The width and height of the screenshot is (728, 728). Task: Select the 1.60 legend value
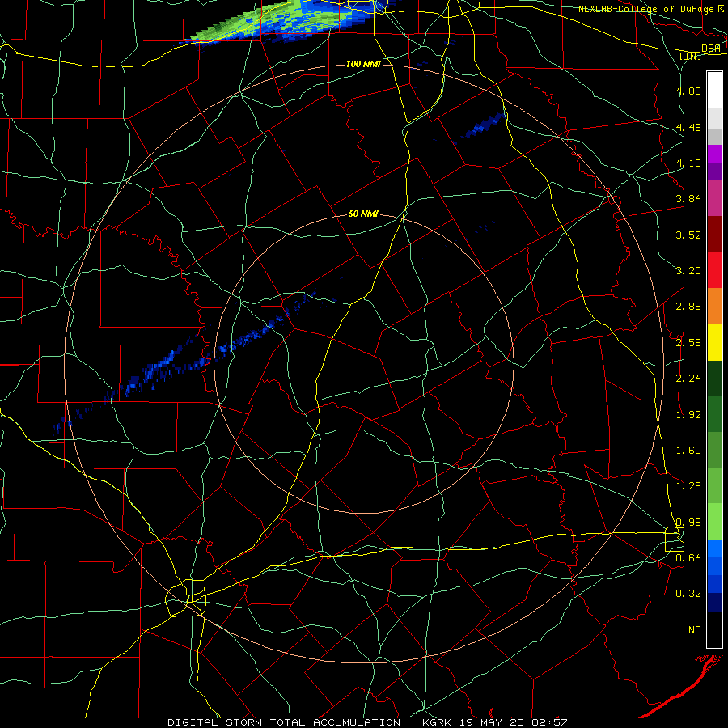coord(688,451)
